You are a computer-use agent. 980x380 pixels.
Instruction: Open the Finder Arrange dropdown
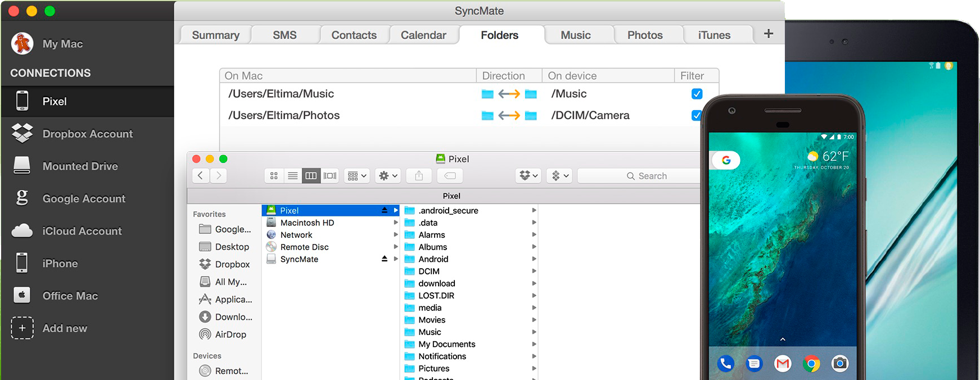[357, 176]
